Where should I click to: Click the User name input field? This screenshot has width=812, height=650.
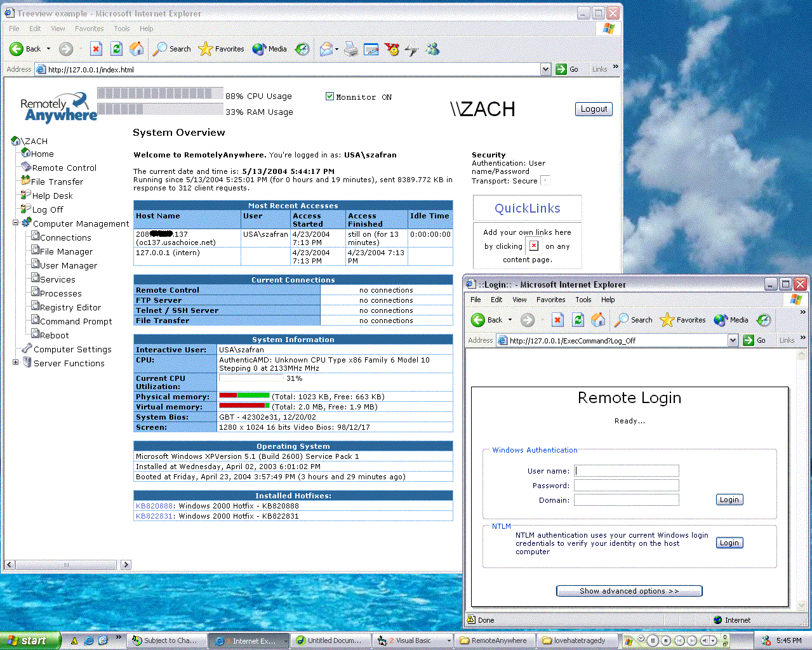click(x=627, y=471)
